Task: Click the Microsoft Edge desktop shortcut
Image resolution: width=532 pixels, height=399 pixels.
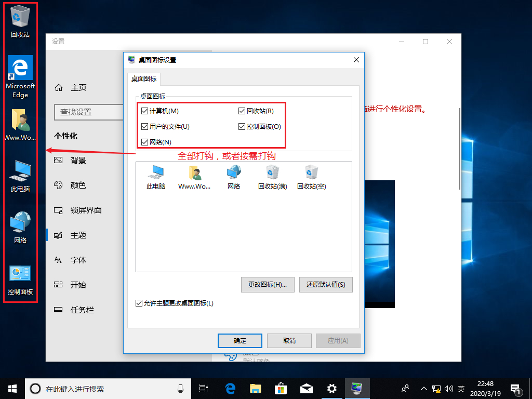Action: [20, 76]
